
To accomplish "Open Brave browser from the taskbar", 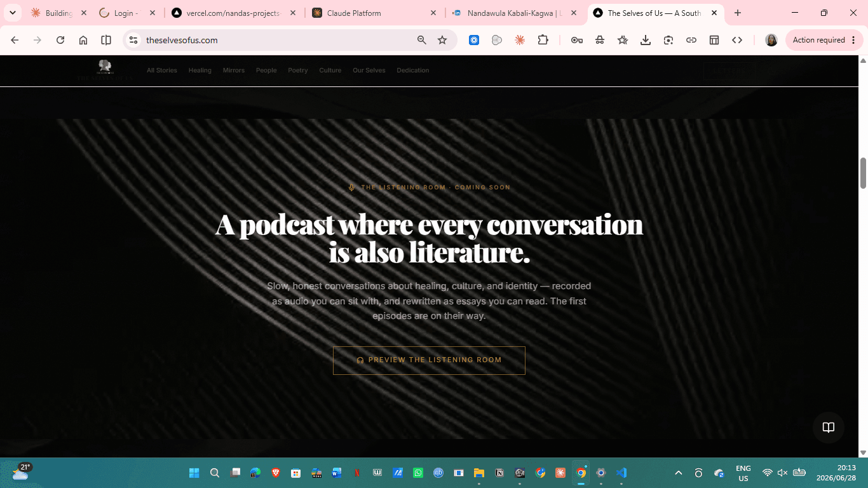I will click(276, 473).
